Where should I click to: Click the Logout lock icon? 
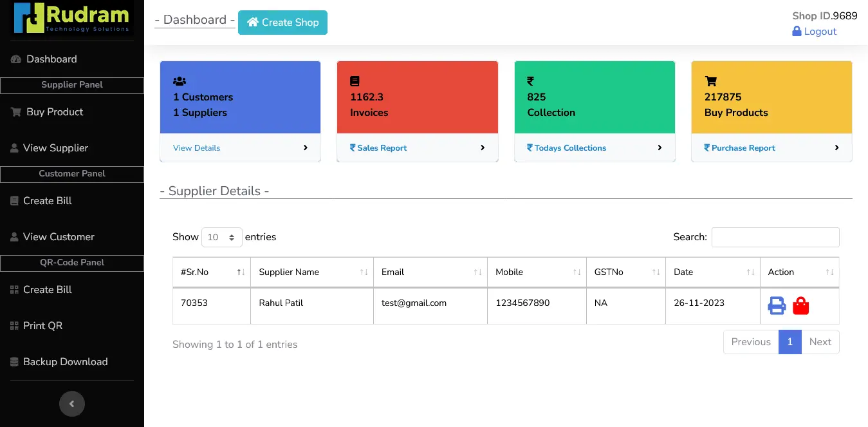tap(797, 31)
